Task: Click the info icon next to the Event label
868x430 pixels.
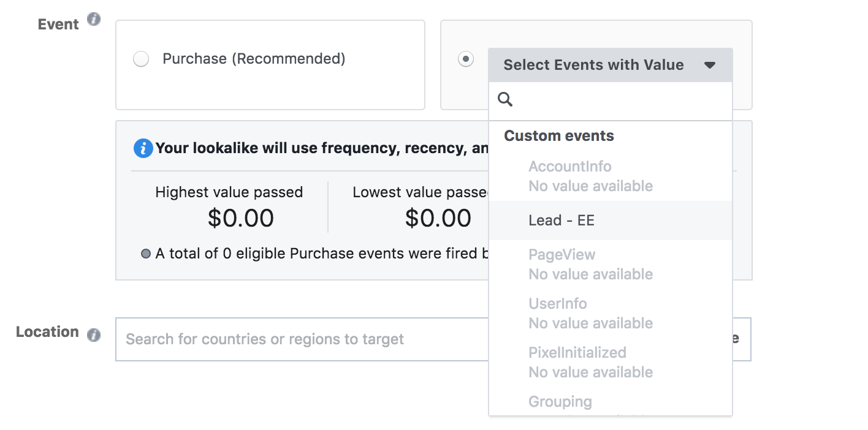Action: [x=93, y=19]
